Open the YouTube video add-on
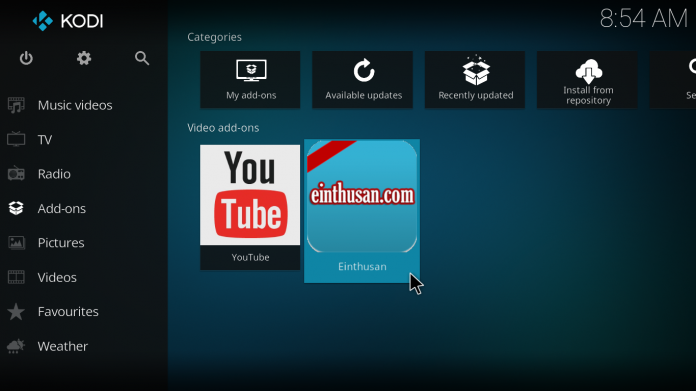Screen dimensions: 696x391 [x=250, y=207]
